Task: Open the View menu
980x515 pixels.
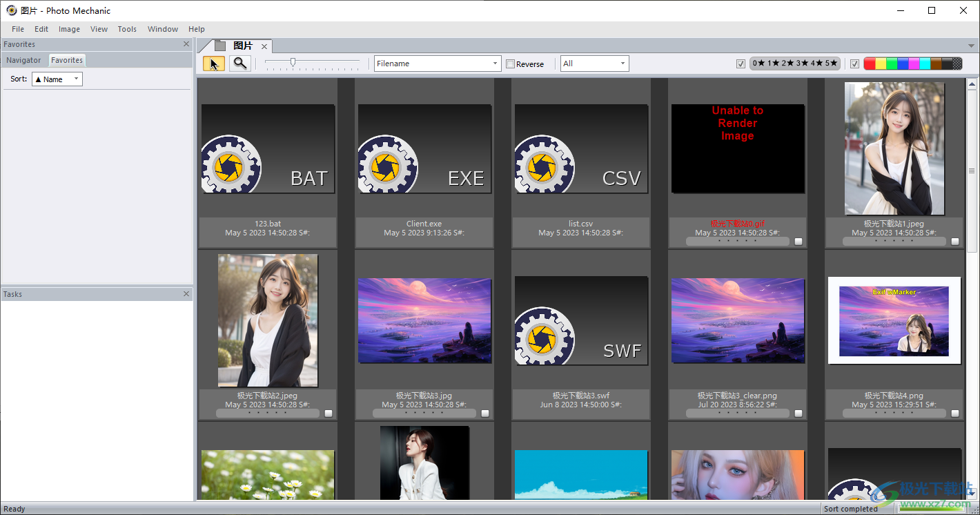Action: pos(99,29)
